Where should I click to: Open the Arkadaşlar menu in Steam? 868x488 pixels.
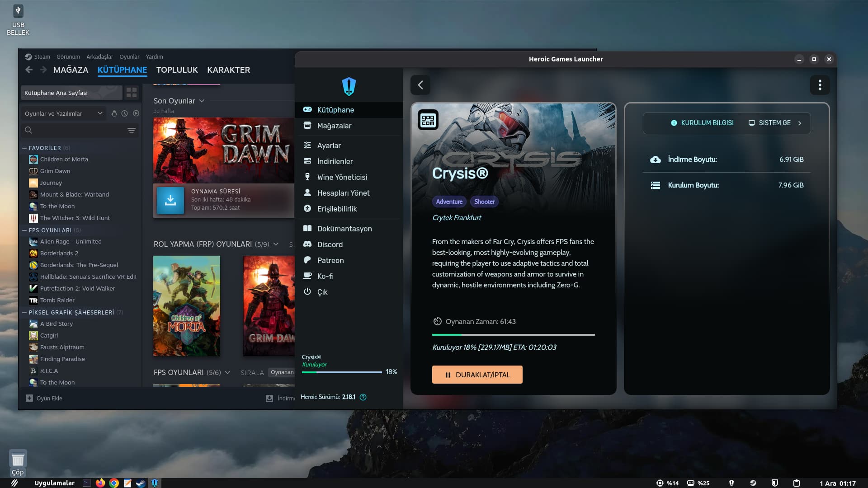99,57
